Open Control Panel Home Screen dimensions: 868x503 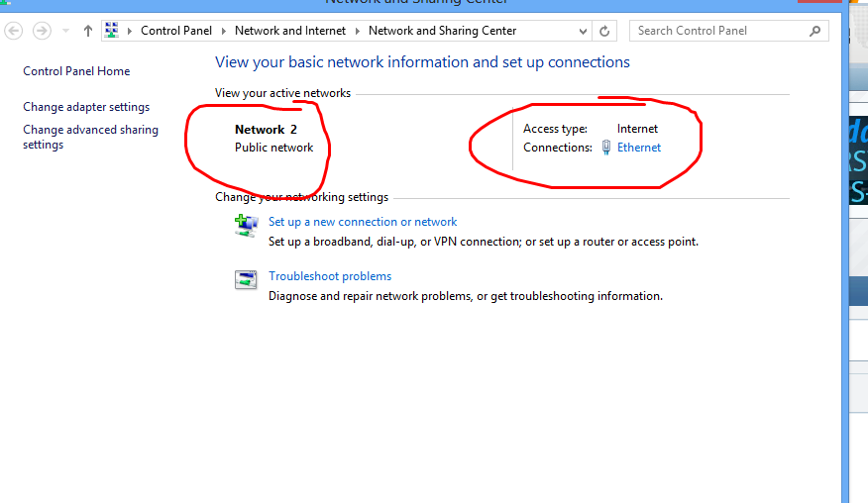tap(76, 71)
